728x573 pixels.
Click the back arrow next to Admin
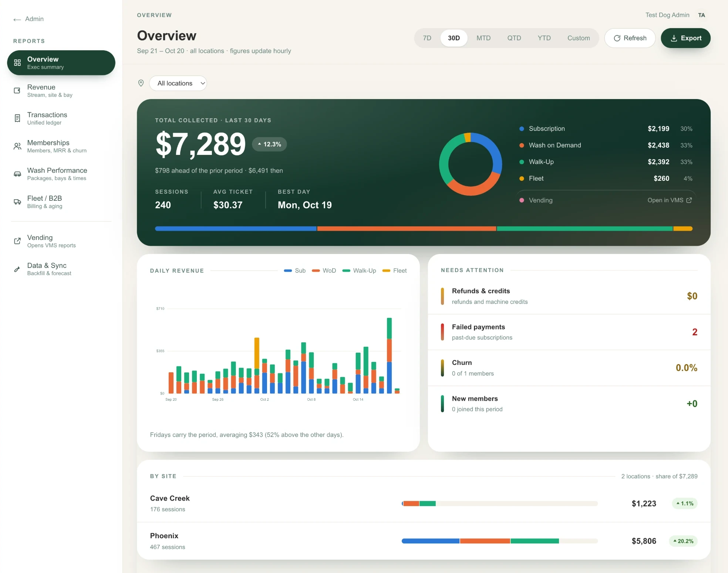(x=17, y=19)
